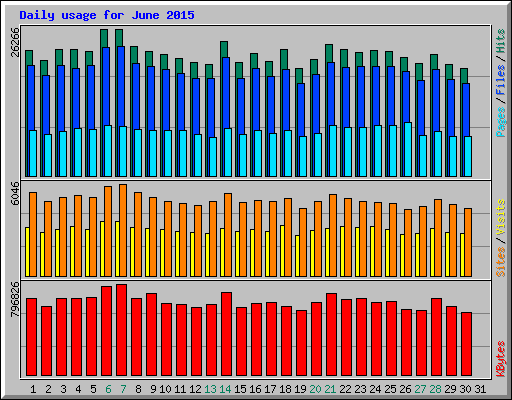Click day label 19 on the x-axis

point(300,389)
